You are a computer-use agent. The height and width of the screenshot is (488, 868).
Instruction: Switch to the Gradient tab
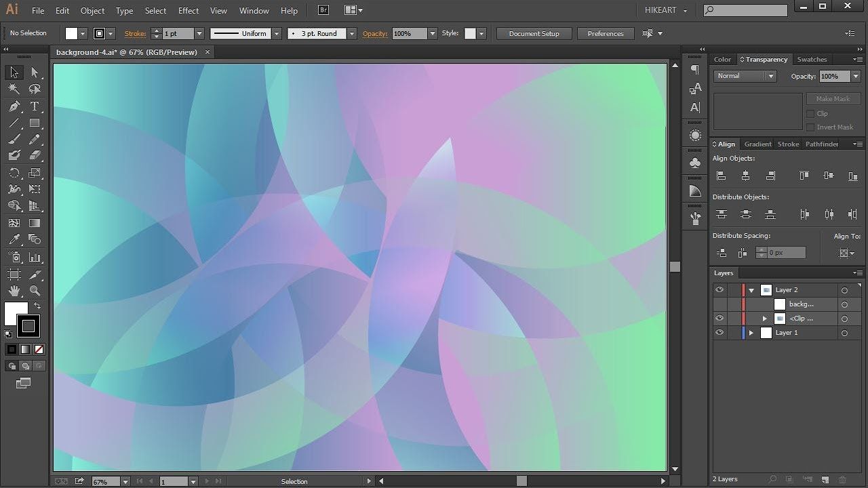tap(757, 144)
